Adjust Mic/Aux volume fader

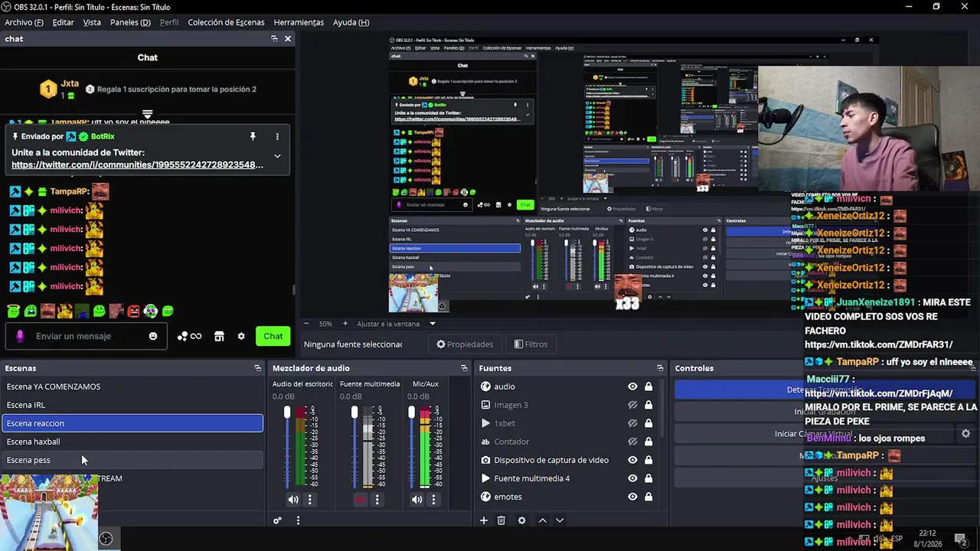(411, 413)
